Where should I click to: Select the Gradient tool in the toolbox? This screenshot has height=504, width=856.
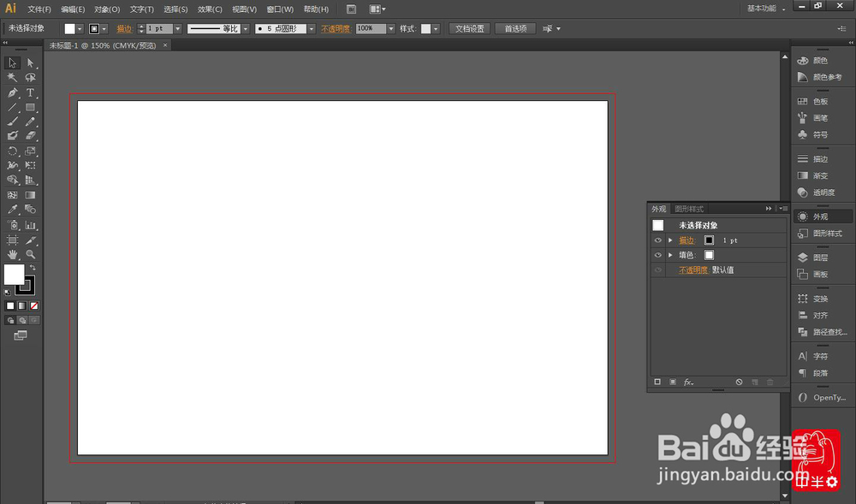[x=31, y=195]
